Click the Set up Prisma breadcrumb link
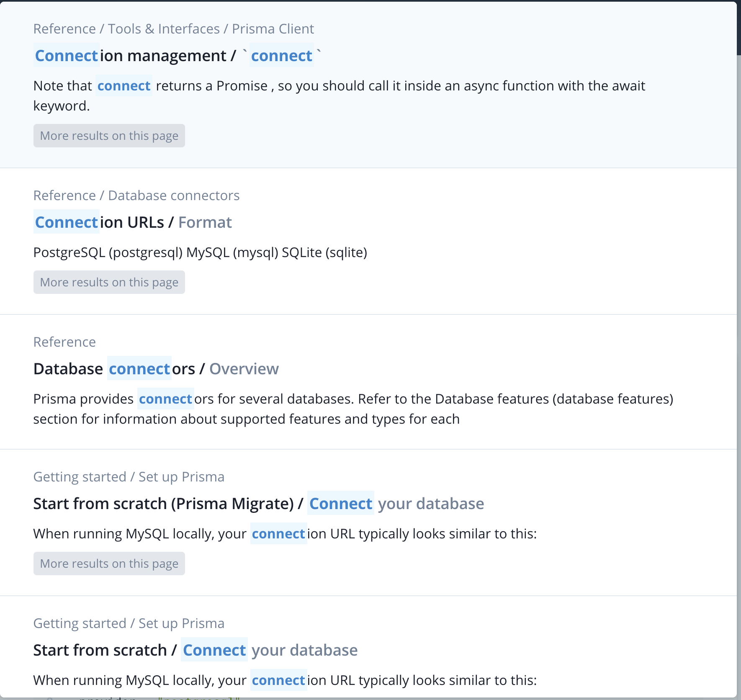The width and height of the screenshot is (741, 700). point(182,476)
